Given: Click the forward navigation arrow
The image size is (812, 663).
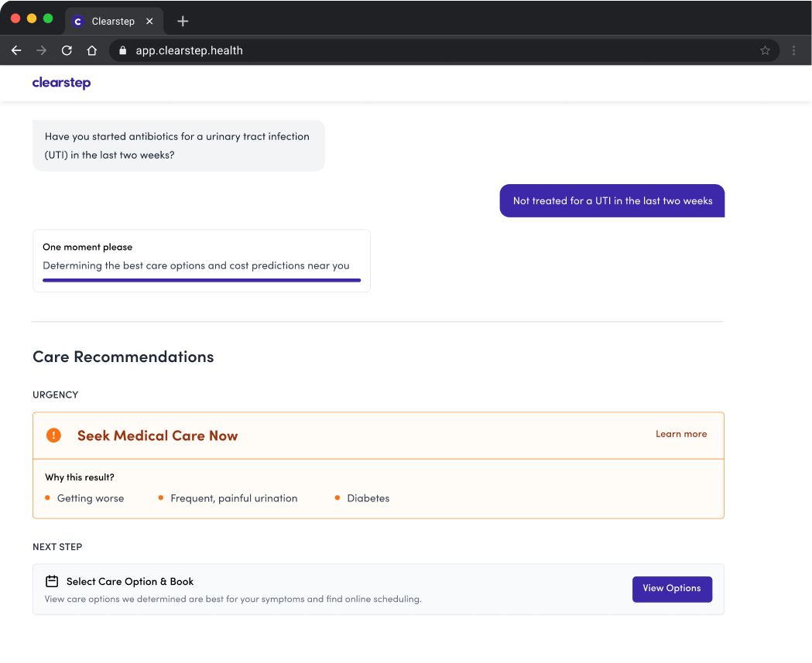Looking at the screenshot, I should [x=41, y=50].
